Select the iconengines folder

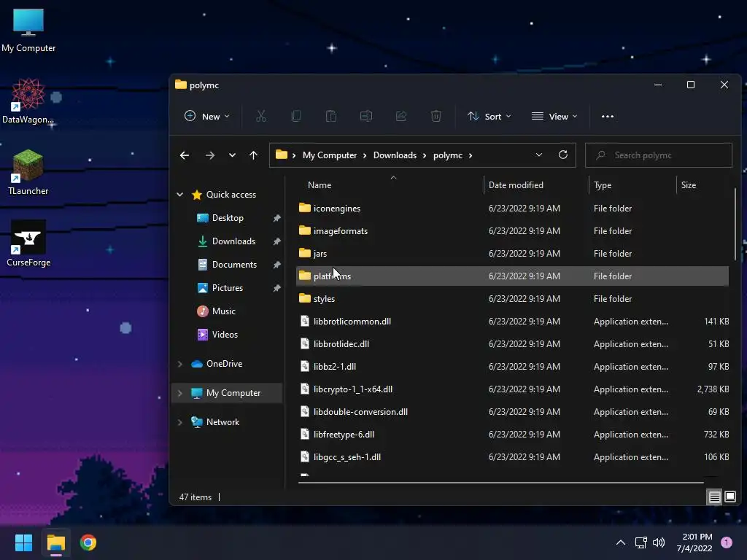pyautogui.click(x=512, y=208)
